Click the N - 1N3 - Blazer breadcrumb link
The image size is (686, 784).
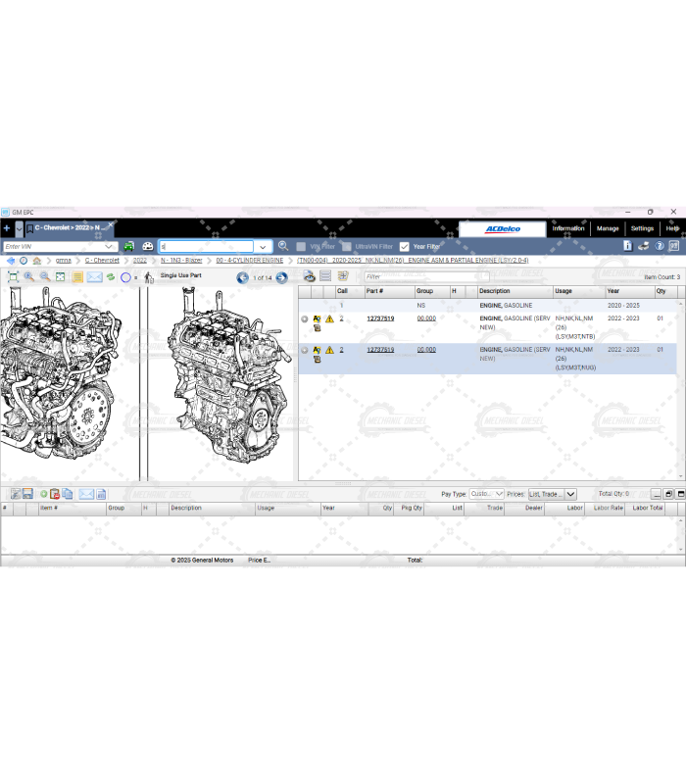[181, 261]
